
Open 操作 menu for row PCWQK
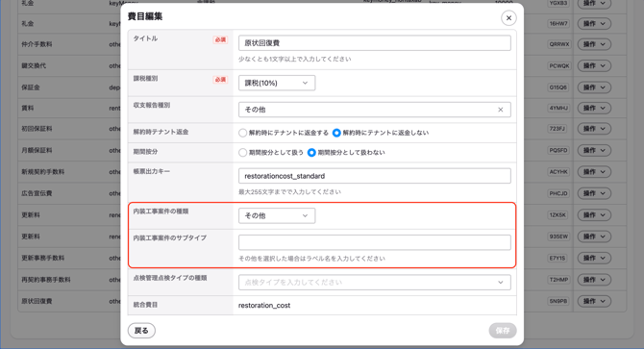[x=594, y=65]
